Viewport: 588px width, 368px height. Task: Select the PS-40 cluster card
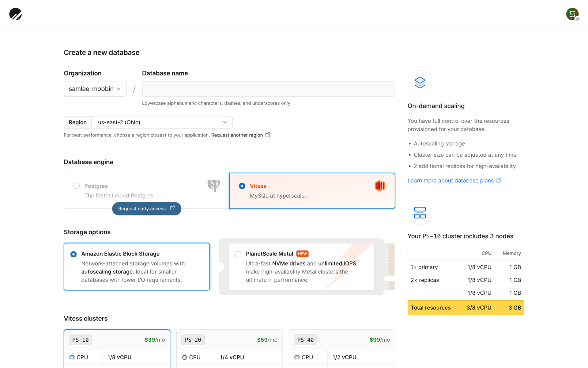(x=342, y=349)
